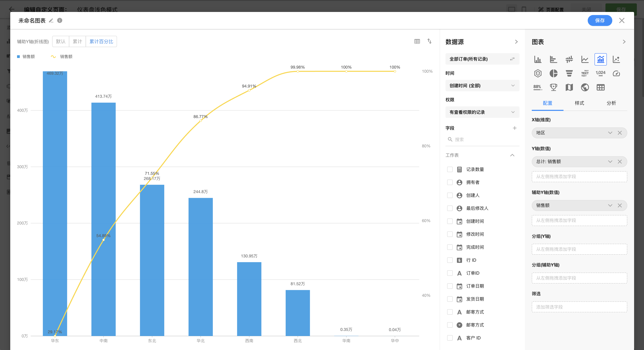Tick the 订单日期 field checkbox
This screenshot has width=644, height=350.
pyautogui.click(x=450, y=286)
